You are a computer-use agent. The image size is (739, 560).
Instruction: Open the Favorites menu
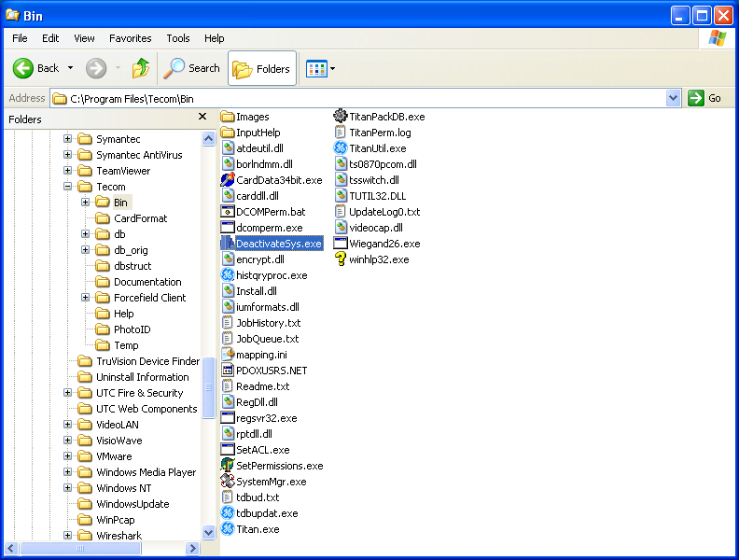coord(130,38)
